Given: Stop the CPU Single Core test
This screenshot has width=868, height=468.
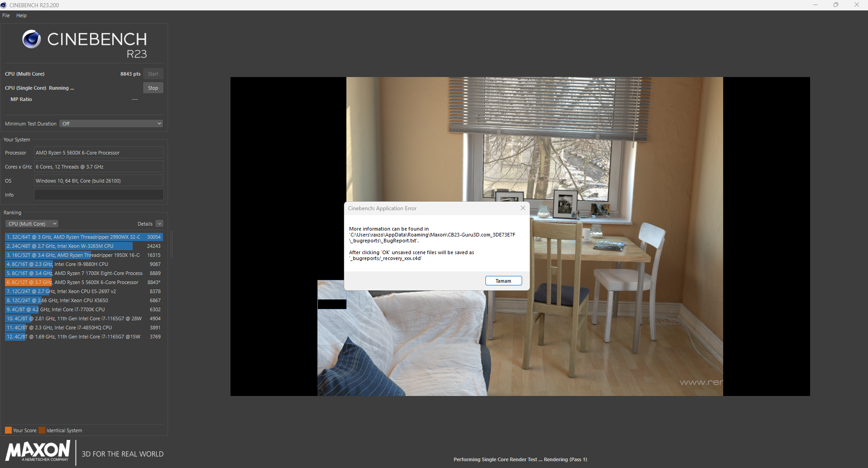Looking at the screenshot, I should point(153,88).
